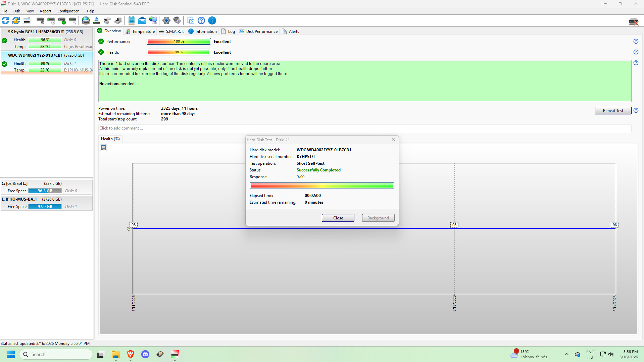The image size is (644, 362).
Task: Click the gray stacked drives toolbar icon
Action: 107,20
